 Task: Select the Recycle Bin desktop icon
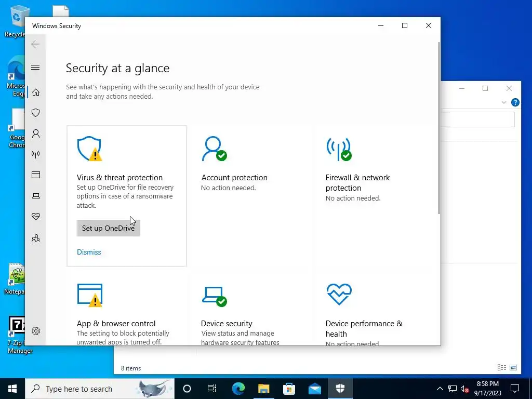(15, 21)
